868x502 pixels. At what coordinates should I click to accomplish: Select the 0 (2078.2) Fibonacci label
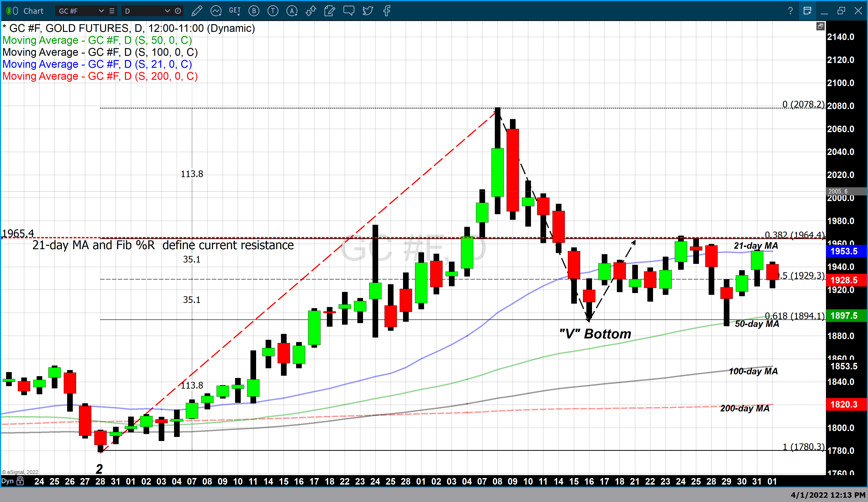click(804, 104)
